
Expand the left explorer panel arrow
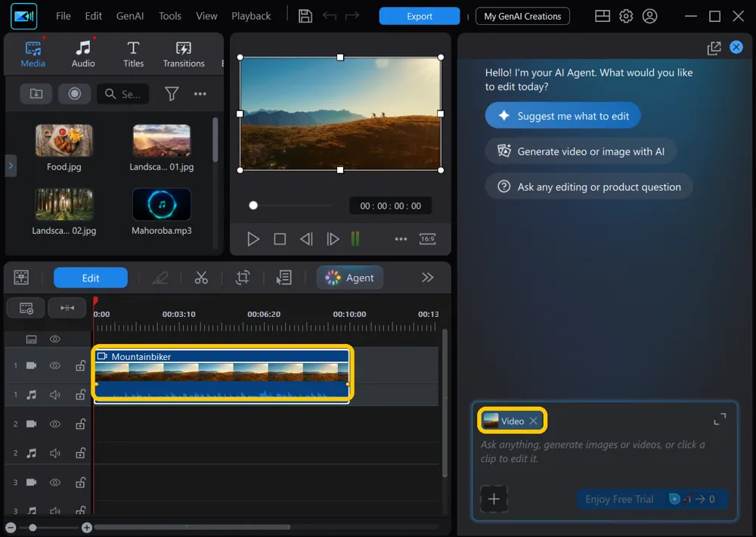pos(11,166)
